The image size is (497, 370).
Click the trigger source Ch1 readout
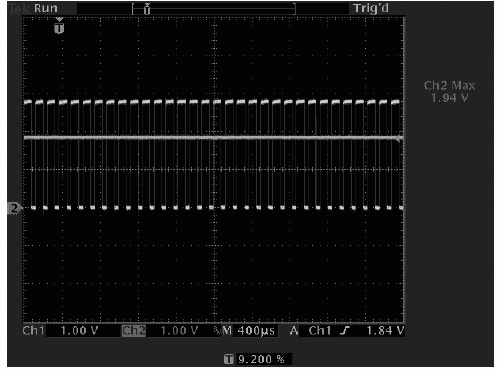320,331
